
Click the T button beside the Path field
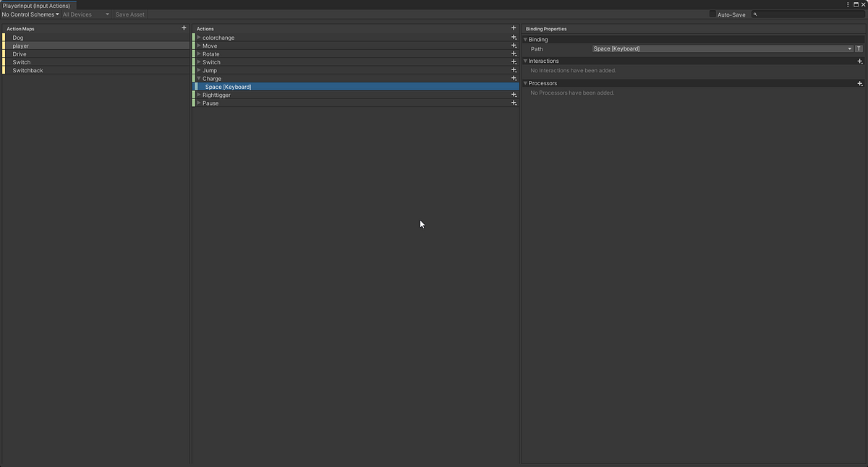click(x=859, y=48)
